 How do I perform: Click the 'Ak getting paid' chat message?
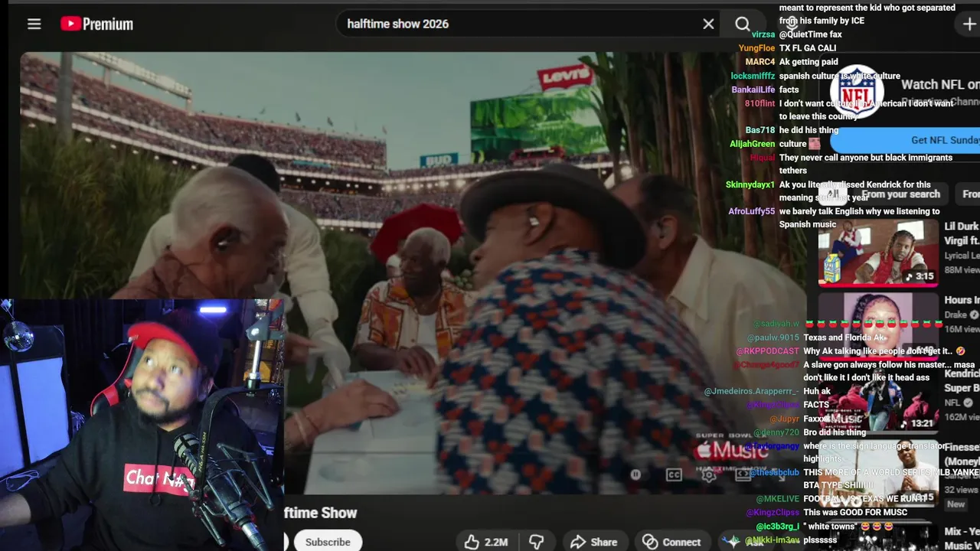pos(808,62)
